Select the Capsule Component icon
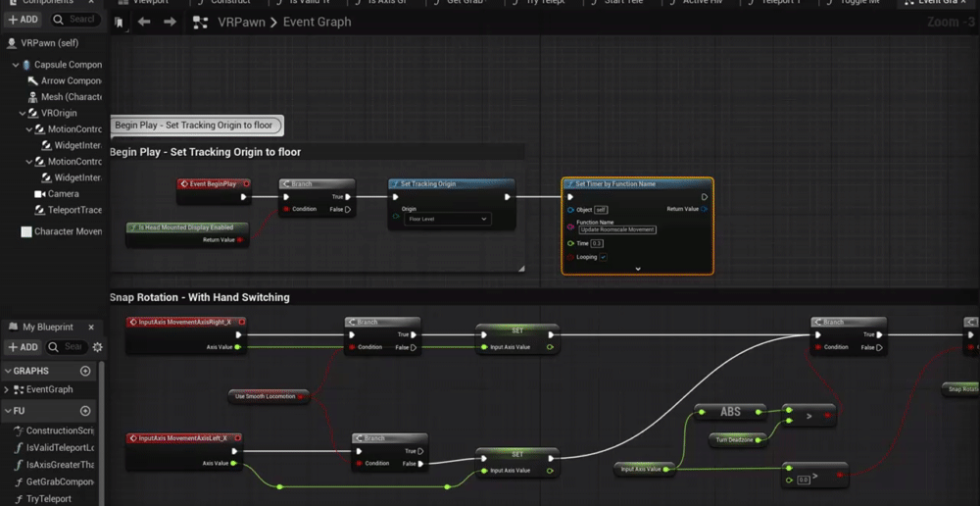 pyautogui.click(x=26, y=65)
